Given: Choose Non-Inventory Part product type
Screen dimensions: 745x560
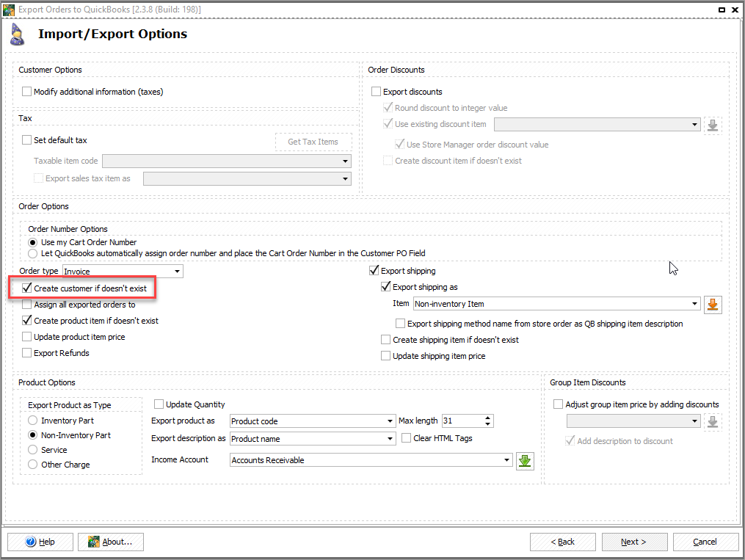Looking at the screenshot, I should coord(33,435).
